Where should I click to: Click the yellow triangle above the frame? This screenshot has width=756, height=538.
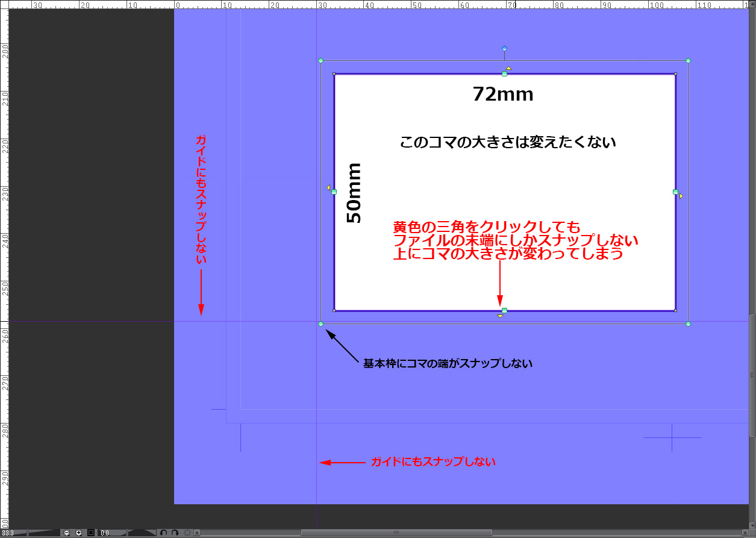(508, 68)
